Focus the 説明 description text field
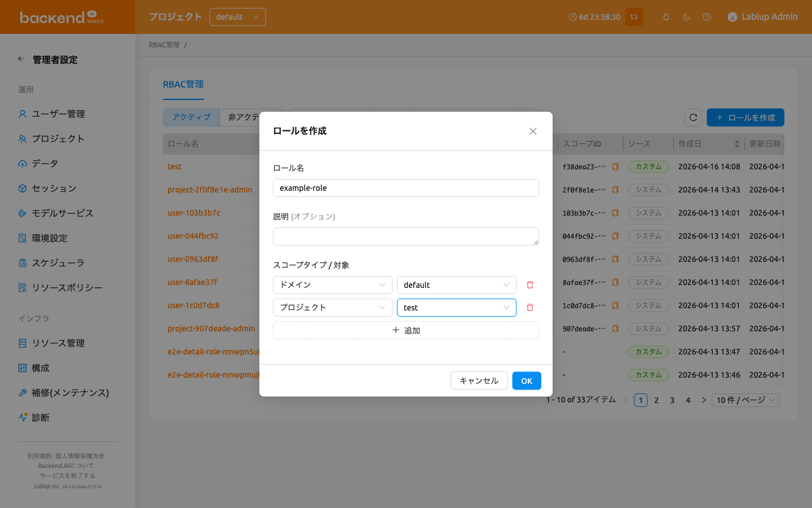The height and width of the screenshot is (508, 812). click(x=406, y=237)
